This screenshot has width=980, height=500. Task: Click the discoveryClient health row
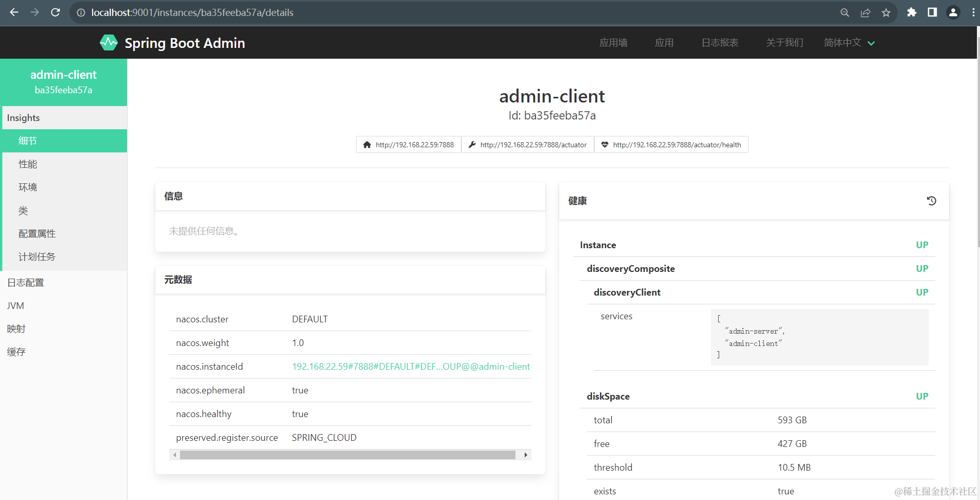[x=761, y=292]
